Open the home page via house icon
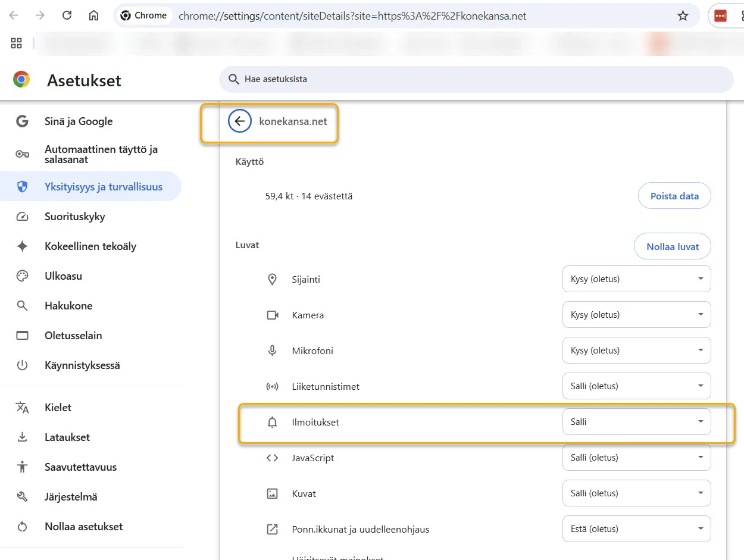Image resolution: width=744 pixels, height=560 pixels. click(93, 15)
